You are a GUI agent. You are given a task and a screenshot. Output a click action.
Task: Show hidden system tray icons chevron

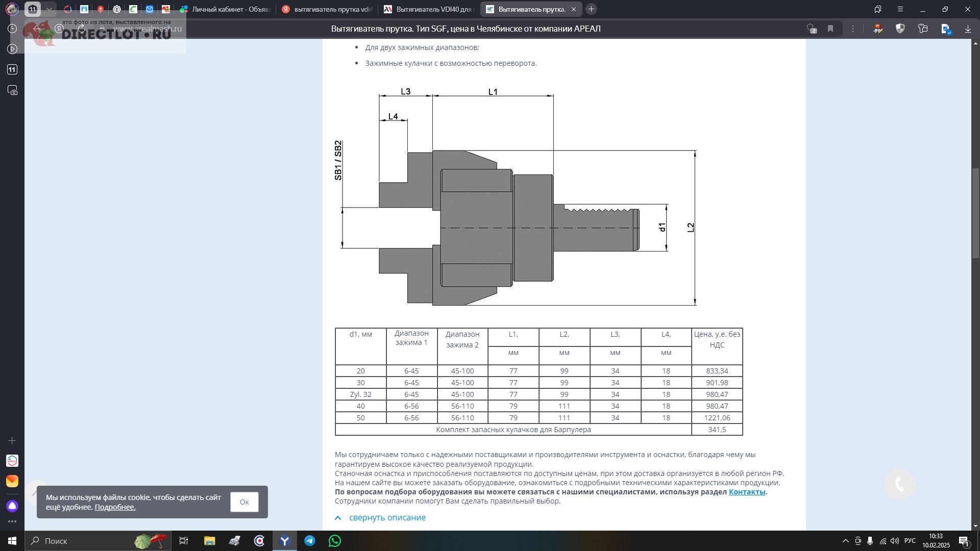click(x=845, y=541)
